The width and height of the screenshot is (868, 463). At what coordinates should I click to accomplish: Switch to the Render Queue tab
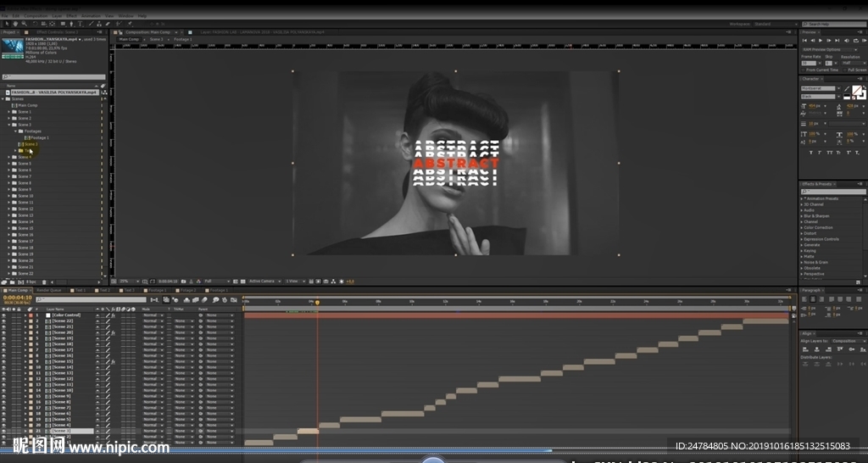(49, 290)
